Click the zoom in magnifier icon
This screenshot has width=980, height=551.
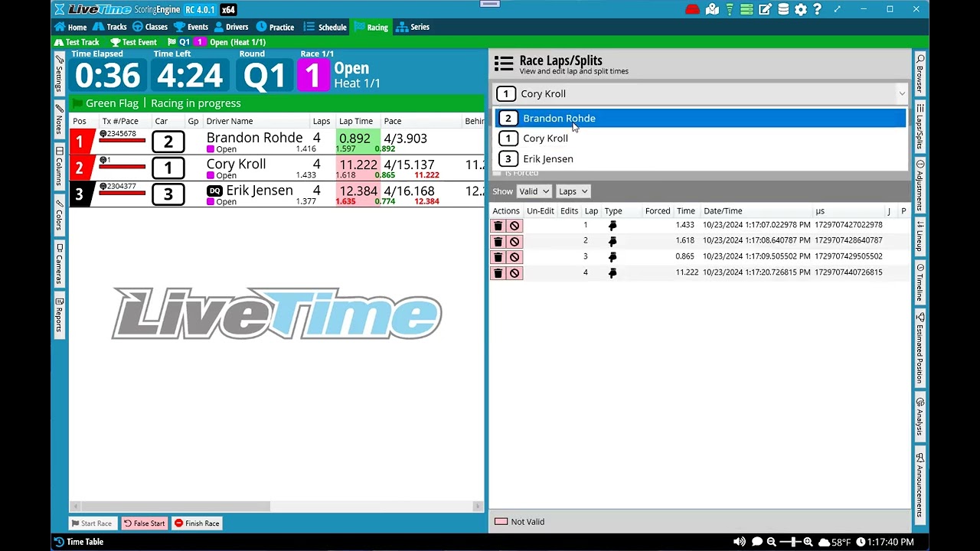808,542
